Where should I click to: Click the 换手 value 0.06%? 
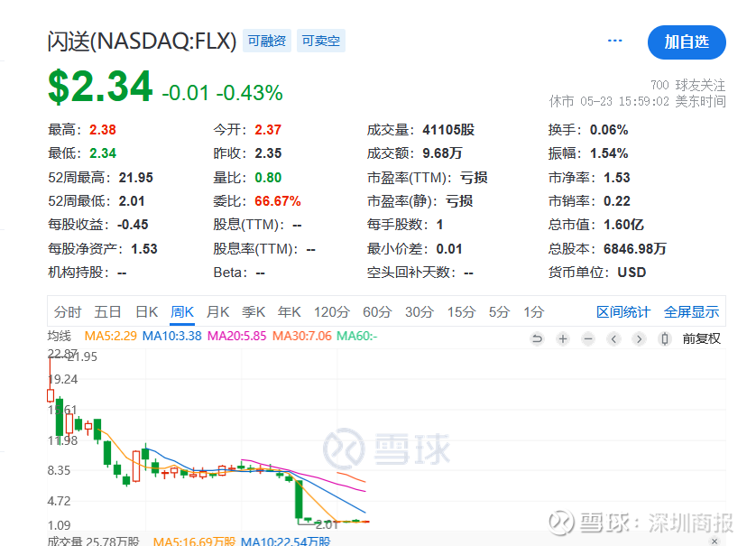[x=609, y=130]
